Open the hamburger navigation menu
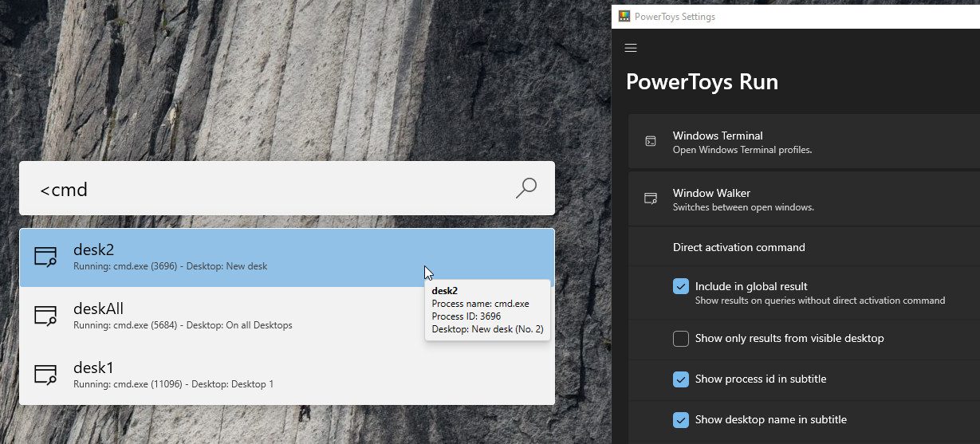This screenshot has width=980, height=444. coord(631,48)
